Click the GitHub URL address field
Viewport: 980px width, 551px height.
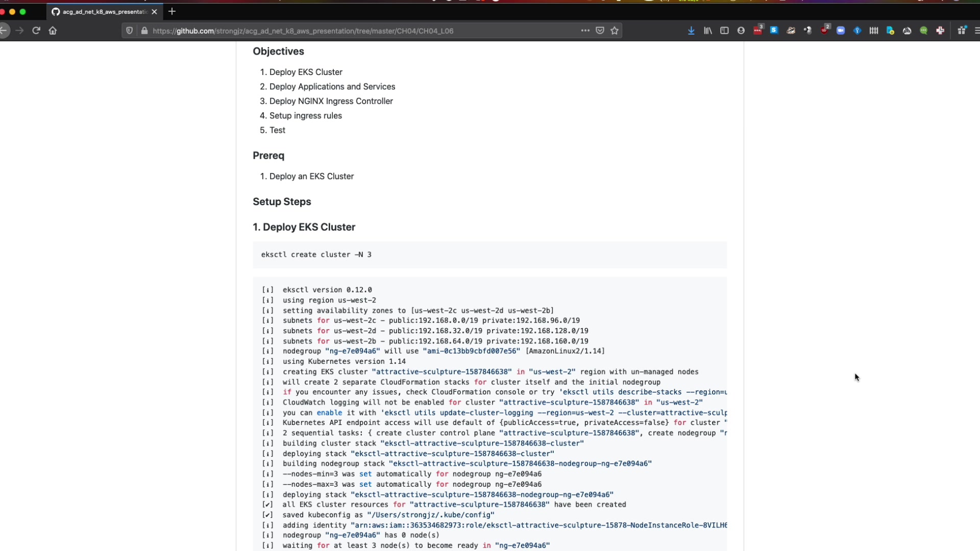point(357,31)
